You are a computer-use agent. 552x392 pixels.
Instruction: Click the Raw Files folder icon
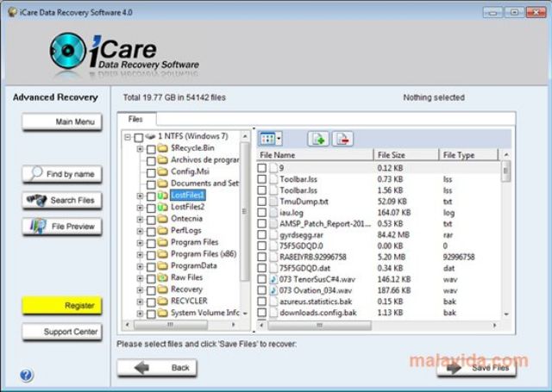163,278
